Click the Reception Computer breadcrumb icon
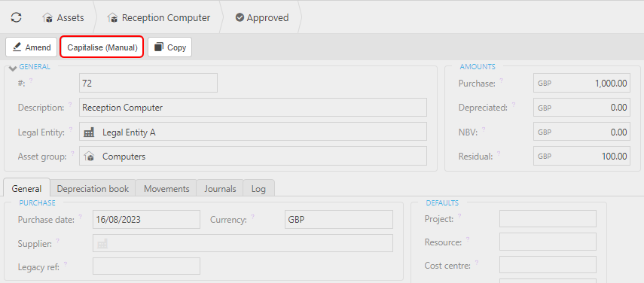644x283 pixels. 112,18
